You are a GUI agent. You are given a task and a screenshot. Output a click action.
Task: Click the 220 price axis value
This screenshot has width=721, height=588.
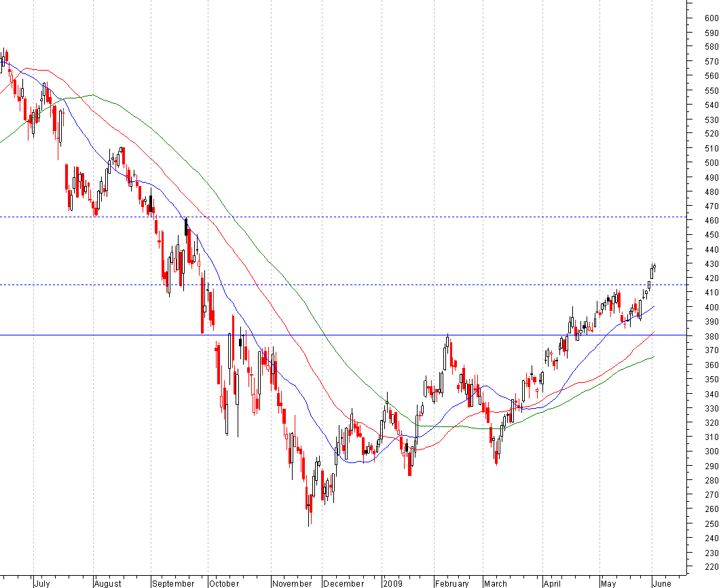tap(711, 567)
